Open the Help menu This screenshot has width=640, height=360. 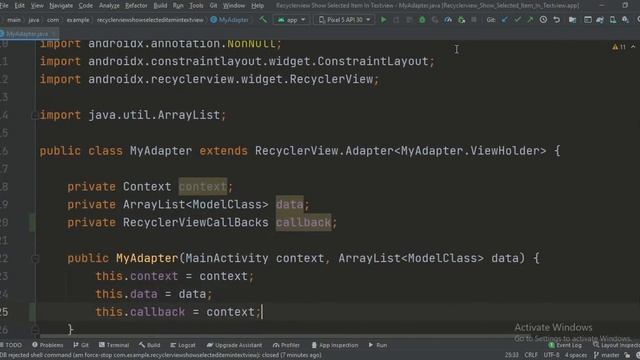click(x=258, y=6)
